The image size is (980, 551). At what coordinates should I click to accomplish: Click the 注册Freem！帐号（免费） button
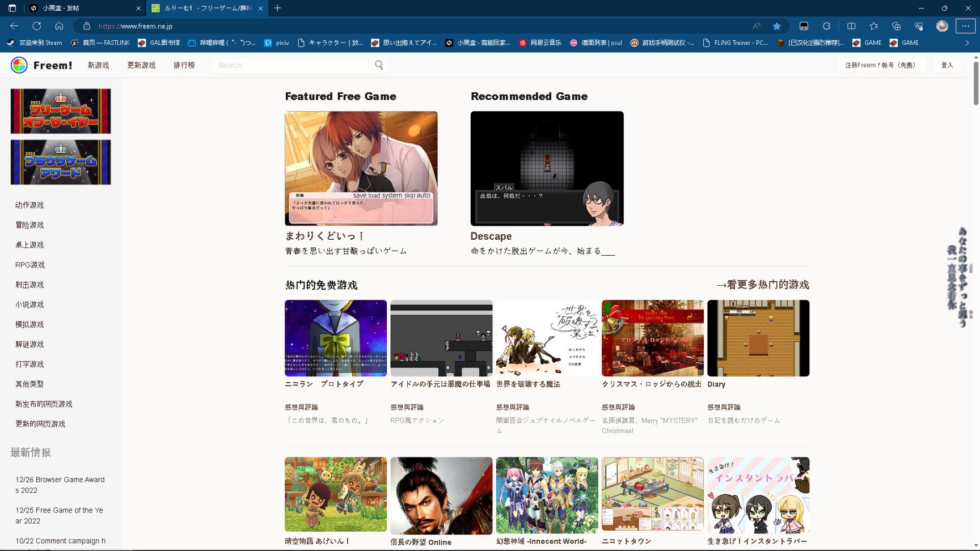tap(881, 65)
